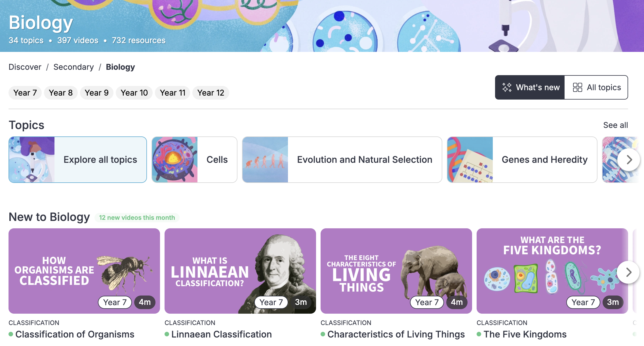Select the Year 12 filter chip
Screen dimensions: 644x346
211,93
